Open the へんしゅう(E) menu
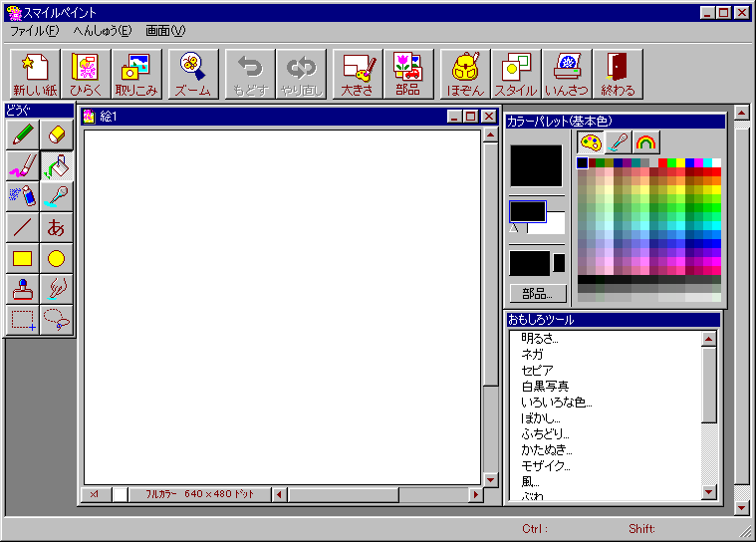The image size is (756, 542). click(x=102, y=31)
